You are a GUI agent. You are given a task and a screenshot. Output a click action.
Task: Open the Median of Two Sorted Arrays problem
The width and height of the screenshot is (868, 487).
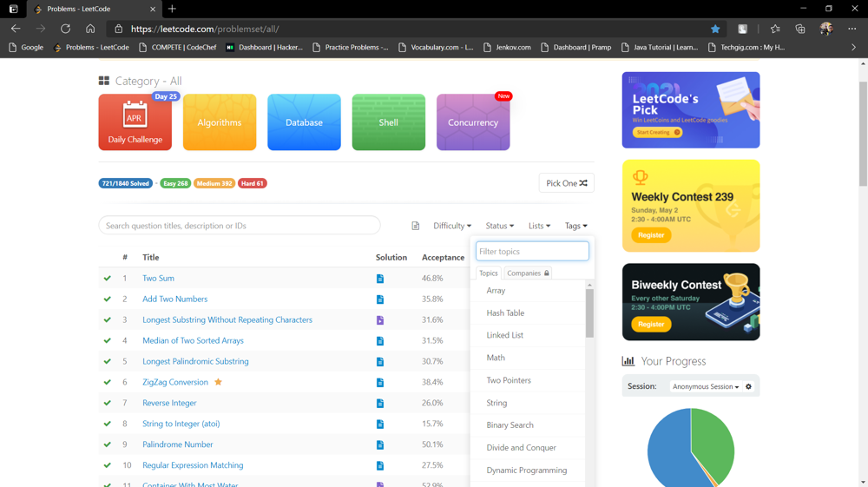[x=193, y=341]
